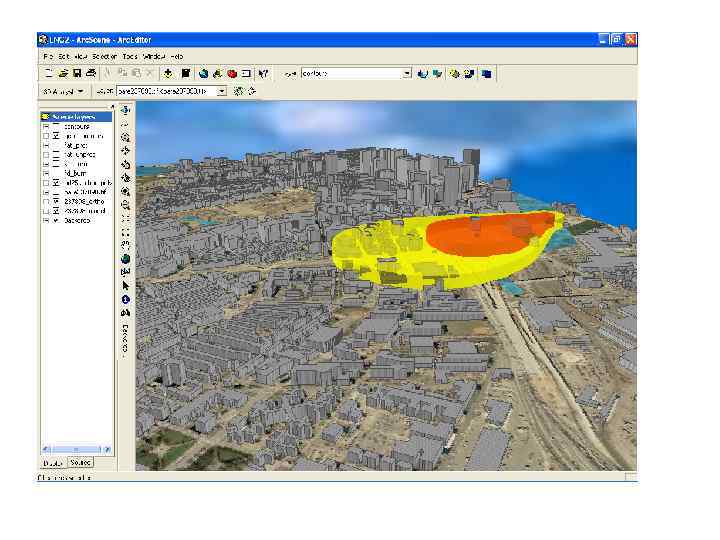
Task: Open the Find binoculars tool
Action: pos(125,313)
